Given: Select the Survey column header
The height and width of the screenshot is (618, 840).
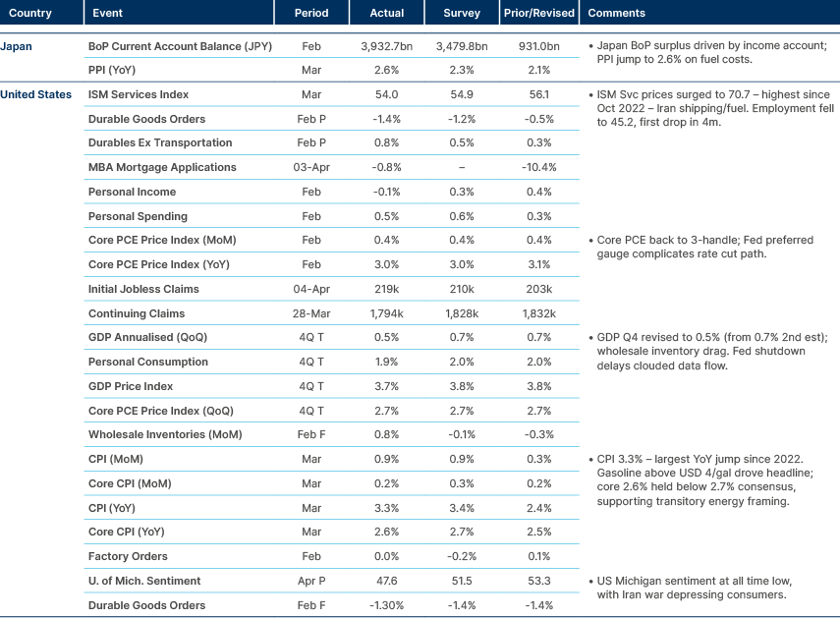Looking at the screenshot, I should tap(461, 13).
